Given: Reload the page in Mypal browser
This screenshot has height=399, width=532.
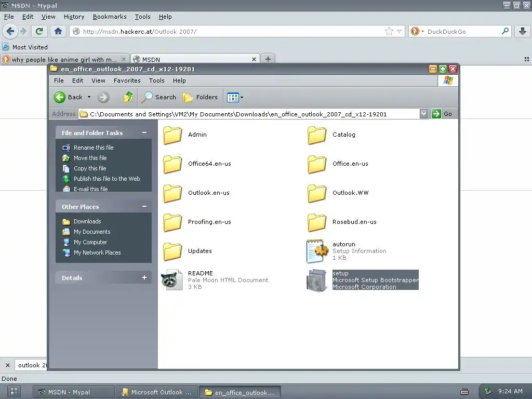Looking at the screenshot, I should pyautogui.click(x=39, y=31).
